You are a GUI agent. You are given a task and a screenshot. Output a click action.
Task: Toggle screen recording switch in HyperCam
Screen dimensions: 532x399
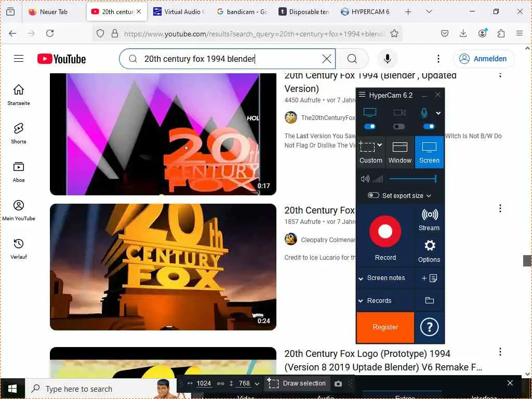pos(369,127)
